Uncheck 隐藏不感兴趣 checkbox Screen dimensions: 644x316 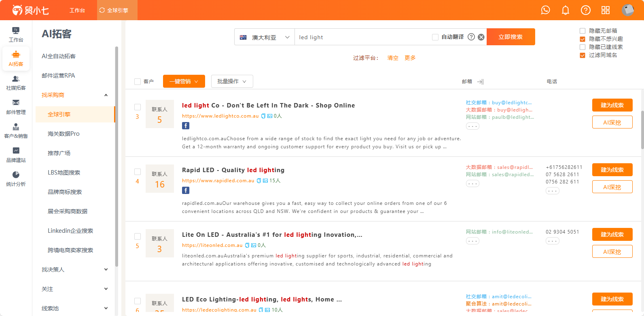583,39
